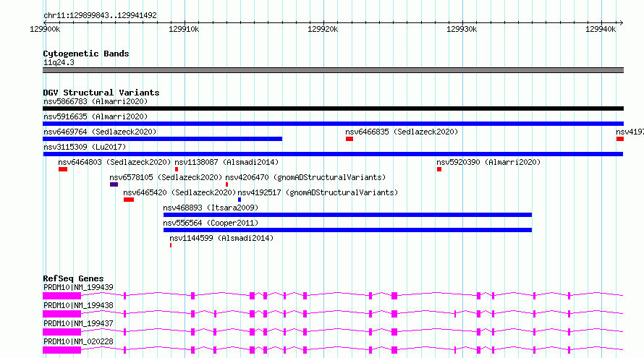Select the nsv6465420 red variant marker
The image size is (644, 358).
pos(129,200)
